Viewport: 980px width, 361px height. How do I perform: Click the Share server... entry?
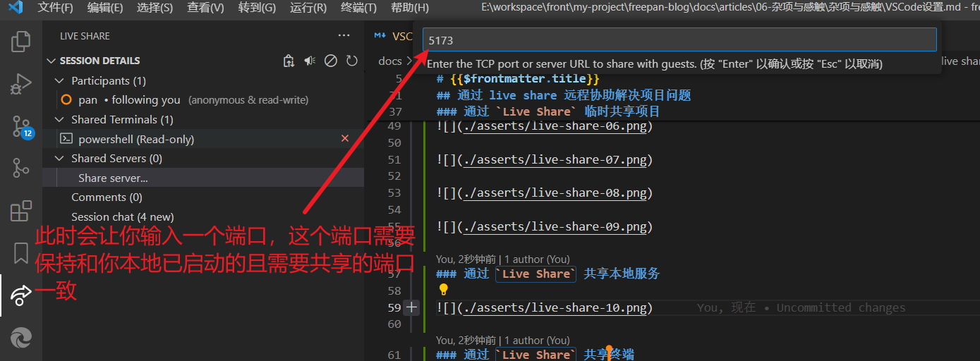(x=113, y=178)
